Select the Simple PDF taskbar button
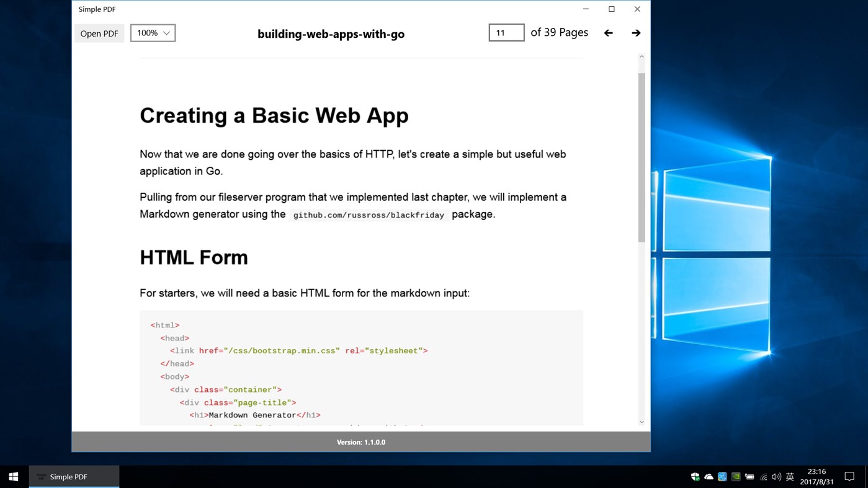This screenshot has height=488, width=868. pyautogui.click(x=74, y=476)
